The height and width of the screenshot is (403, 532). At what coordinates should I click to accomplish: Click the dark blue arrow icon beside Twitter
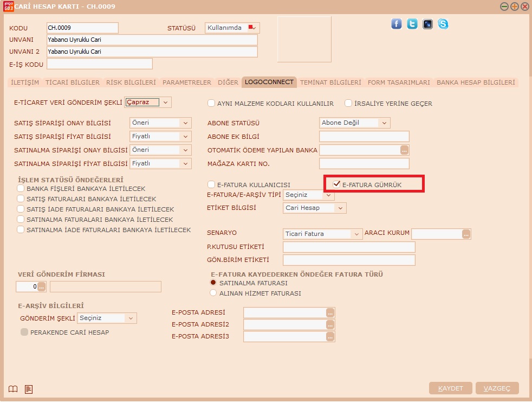click(x=428, y=24)
